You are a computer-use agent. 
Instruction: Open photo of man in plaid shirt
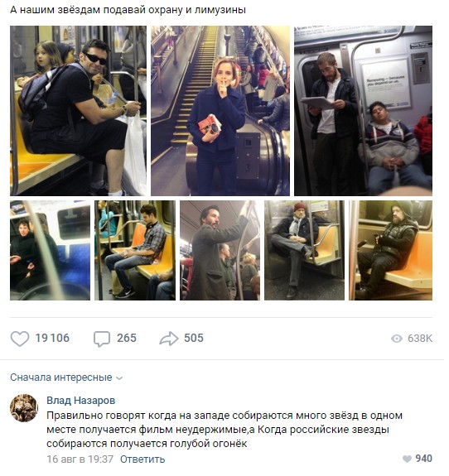coord(135,250)
